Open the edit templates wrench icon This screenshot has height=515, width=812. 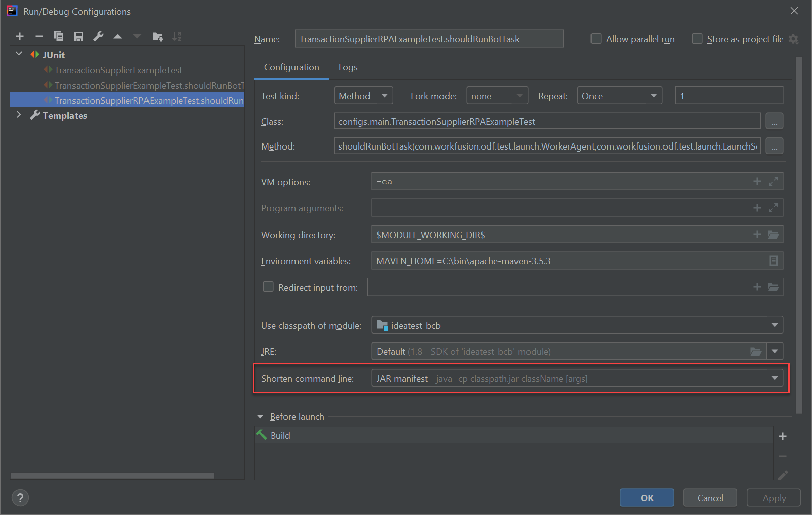(x=98, y=36)
